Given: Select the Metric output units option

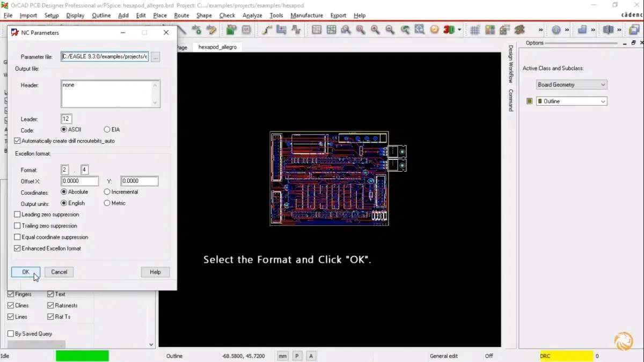Looking at the screenshot, I should click(x=107, y=203).
